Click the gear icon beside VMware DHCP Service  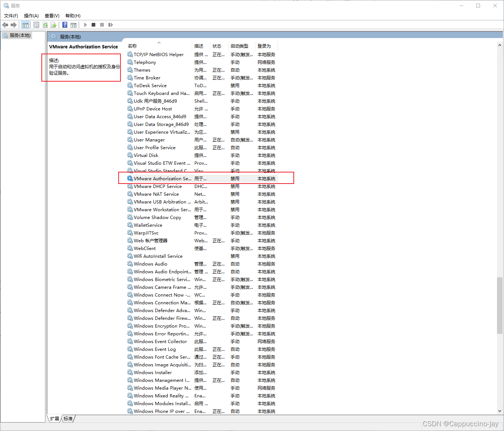(x=130, y=186)
